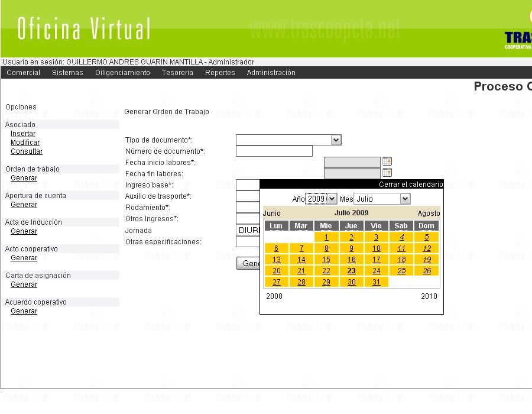Open calendar icon for Fecha fin labores
532x414 pixels.
387,173
